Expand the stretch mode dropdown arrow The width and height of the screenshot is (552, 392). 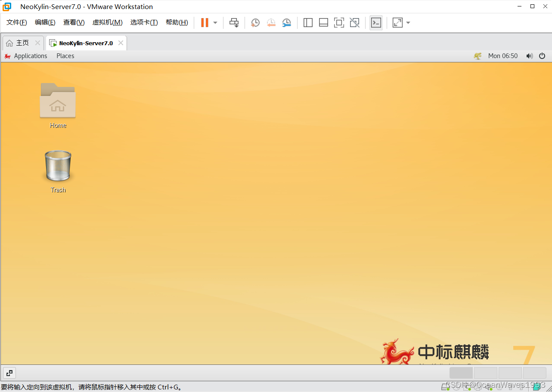408,23
